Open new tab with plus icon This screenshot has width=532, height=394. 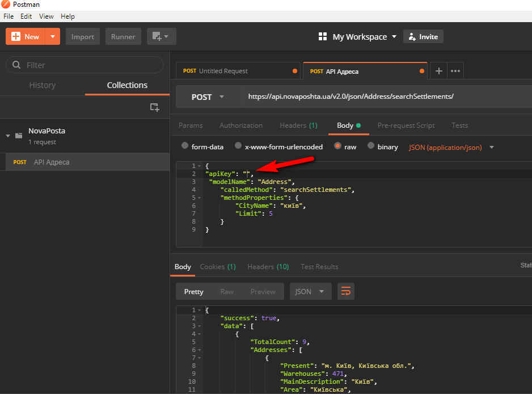pos(438,71)
